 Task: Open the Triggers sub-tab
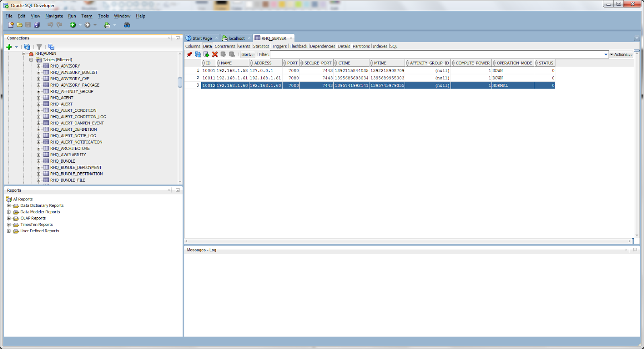point(279,46)
